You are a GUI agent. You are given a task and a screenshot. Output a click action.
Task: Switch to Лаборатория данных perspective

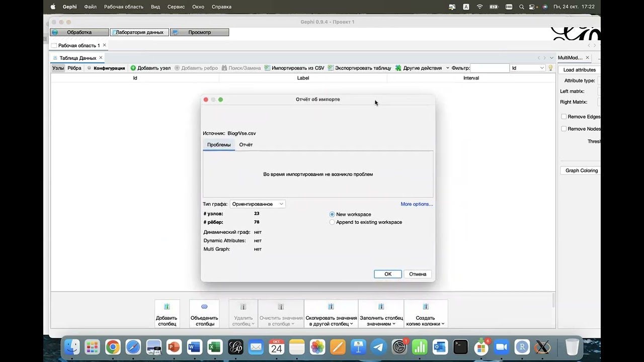(x=139, y=32)
